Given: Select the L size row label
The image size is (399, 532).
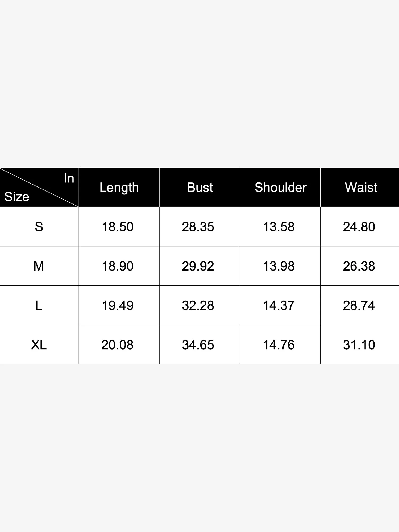Looking at the screenshot, I should (x=39, y=306).
